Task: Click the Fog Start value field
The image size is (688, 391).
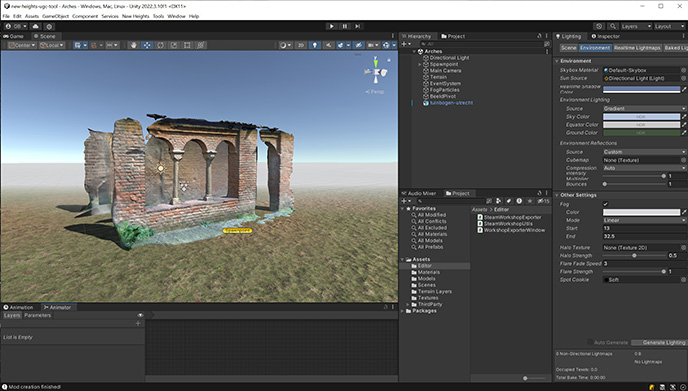Action: (x=644, y=228)
